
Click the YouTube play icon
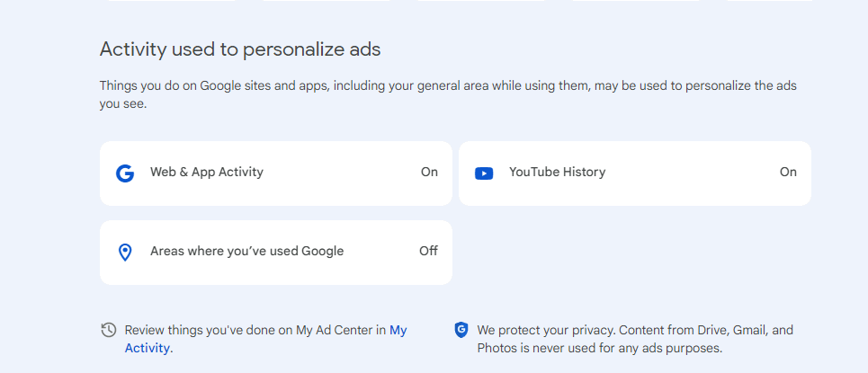coord(484,173)
